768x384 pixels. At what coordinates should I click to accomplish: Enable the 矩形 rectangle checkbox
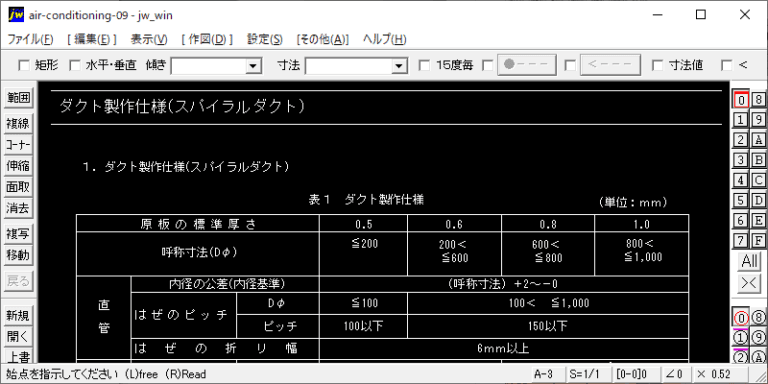[x=24, y=65]
